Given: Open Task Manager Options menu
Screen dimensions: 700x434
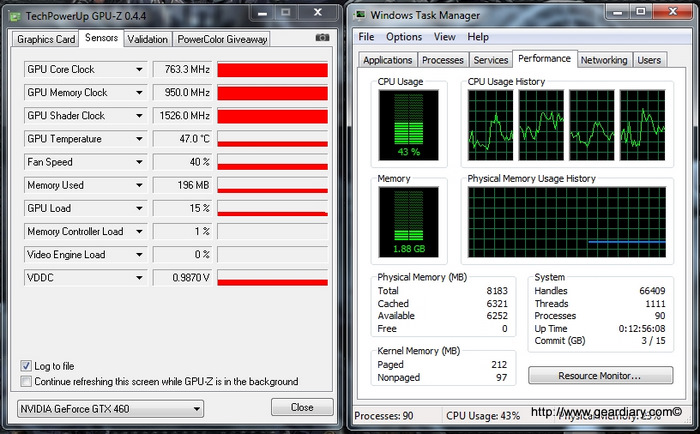Looking at the screenshot, I should pyautogui.click(x=404, y=37).
